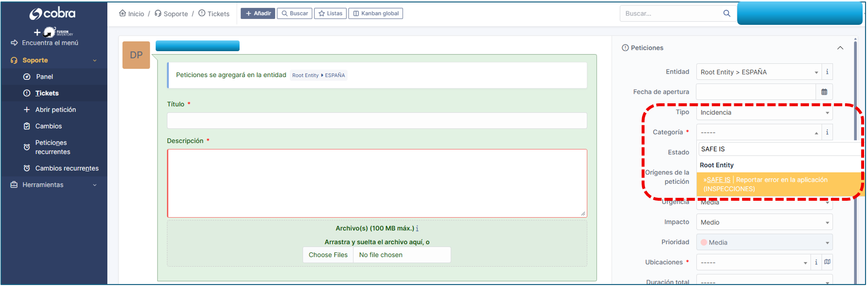Open the calendar picker for Fecha de apertura
This screenshot has width=868, height=287.
point(824,92)
